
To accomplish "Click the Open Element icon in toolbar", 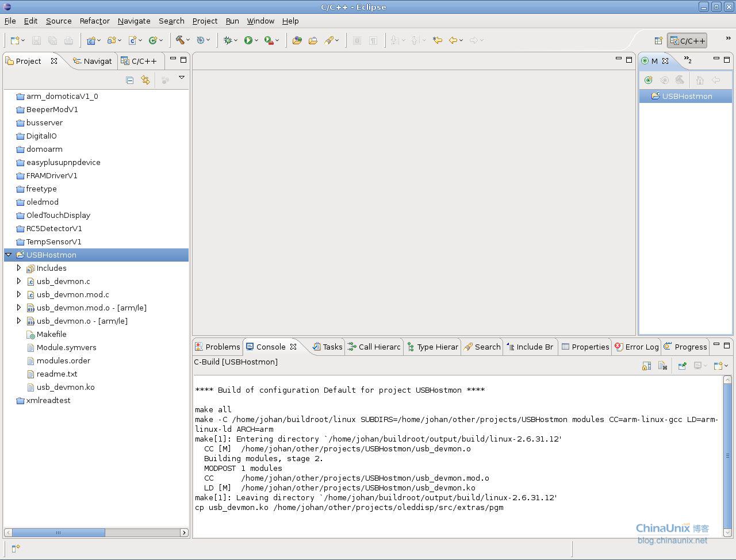I will point(297,40).
